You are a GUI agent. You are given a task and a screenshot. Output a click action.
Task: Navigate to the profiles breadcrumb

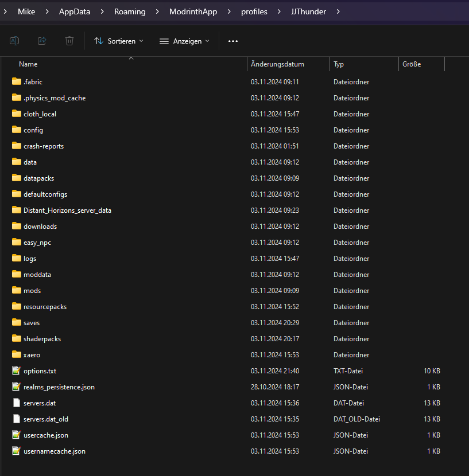(x=254, y=11)
